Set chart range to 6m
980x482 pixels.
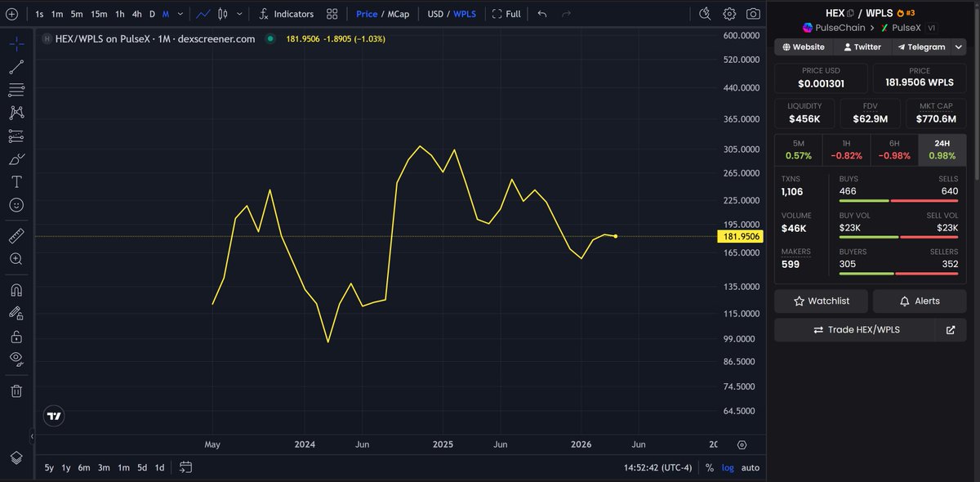[84, 467]
